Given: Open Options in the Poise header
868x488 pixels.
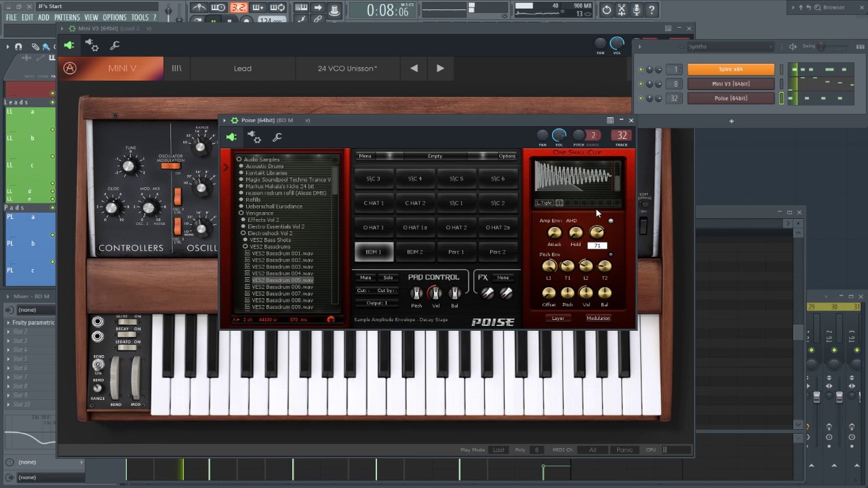Looking at the screenshot, I should [507, 156].
